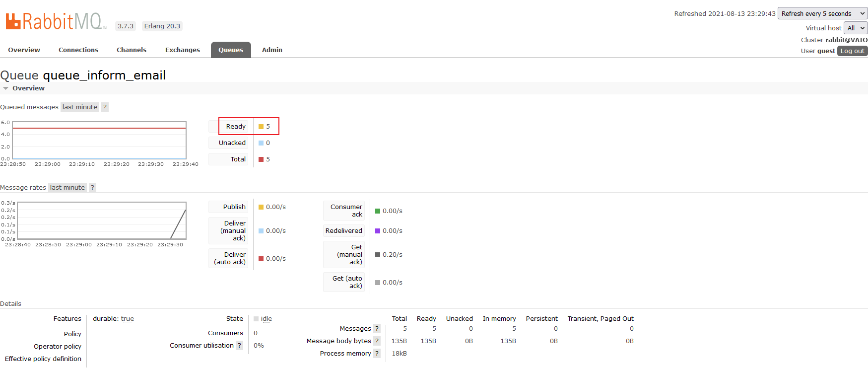Click the Ready yellow color swatch
The image size is (868, 368).
tap(261, 127)
